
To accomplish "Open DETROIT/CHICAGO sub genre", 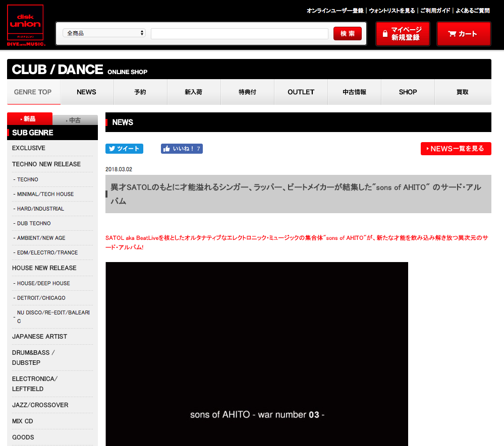I will pos(41,298).
